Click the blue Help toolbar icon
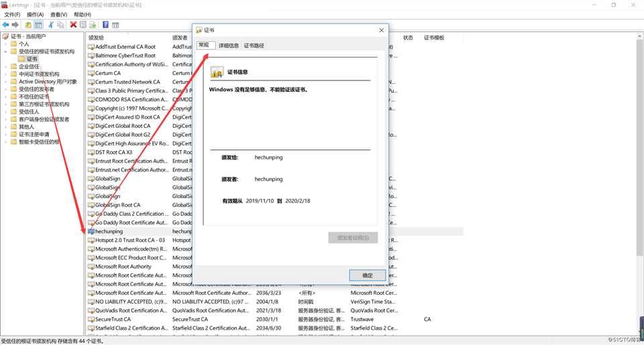 pyautogui.click(x=105, y=25)
